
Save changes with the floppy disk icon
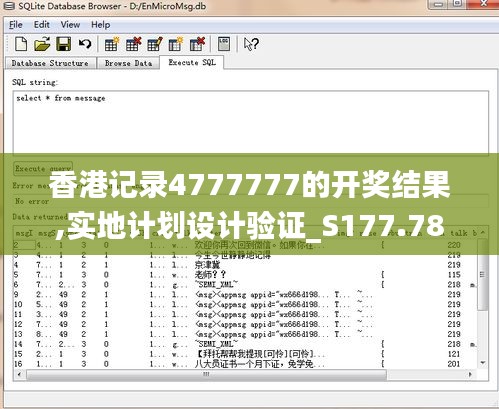click(x=63, y=44)
